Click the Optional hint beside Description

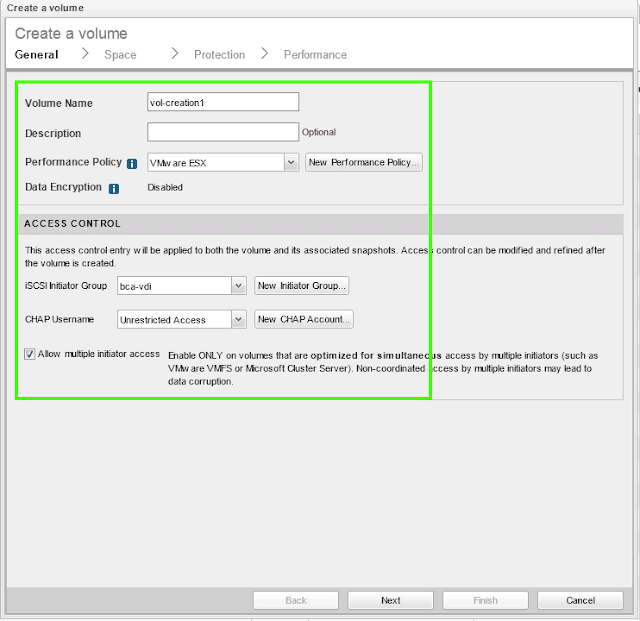319,132
